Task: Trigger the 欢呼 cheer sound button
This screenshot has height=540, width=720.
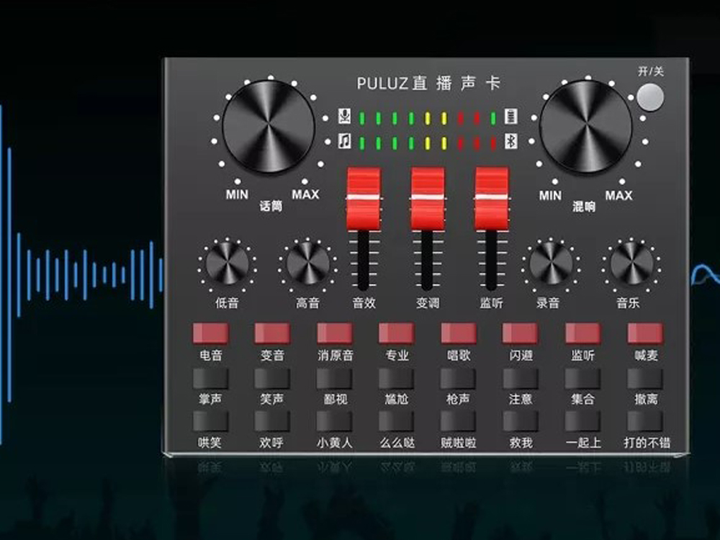Action: click(273, 421)
